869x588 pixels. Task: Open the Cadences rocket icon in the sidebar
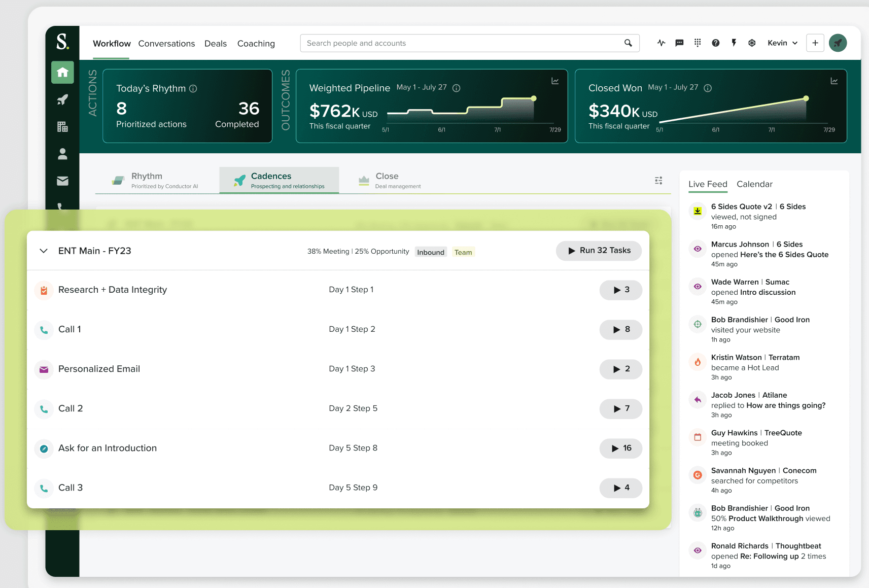62,99
